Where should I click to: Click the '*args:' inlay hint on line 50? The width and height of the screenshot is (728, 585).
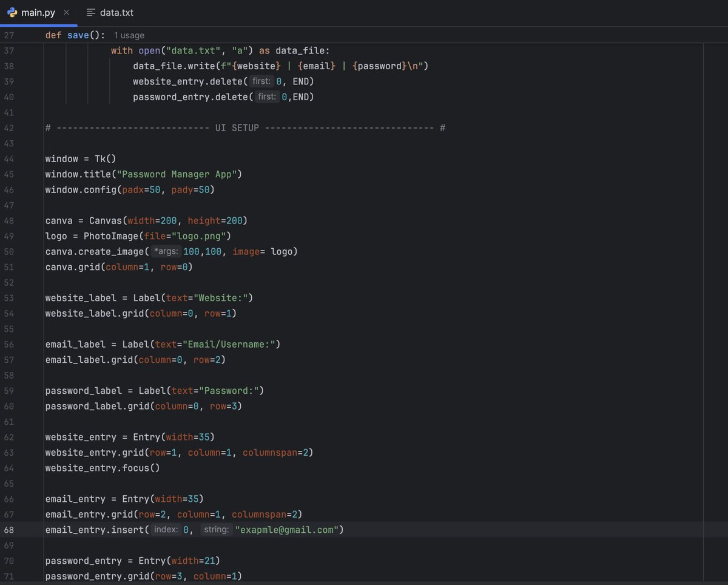166,252
